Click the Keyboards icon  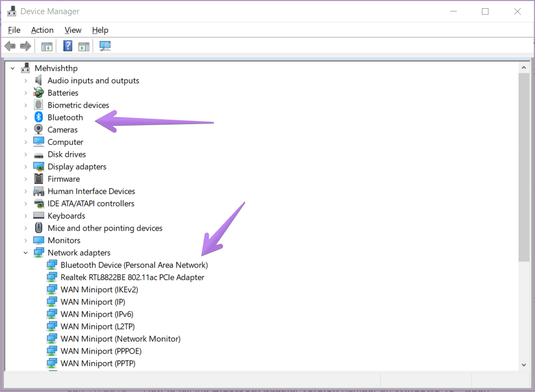[x=38, y=215]
